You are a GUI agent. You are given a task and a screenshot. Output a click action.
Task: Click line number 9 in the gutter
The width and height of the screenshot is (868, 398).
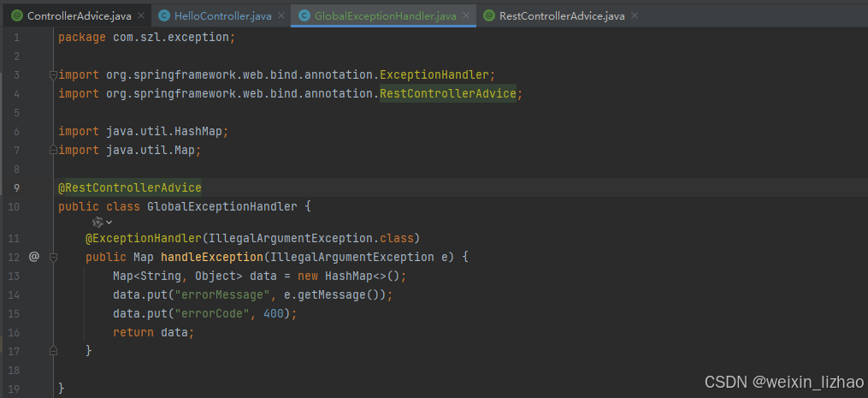(x=16, y=188)
